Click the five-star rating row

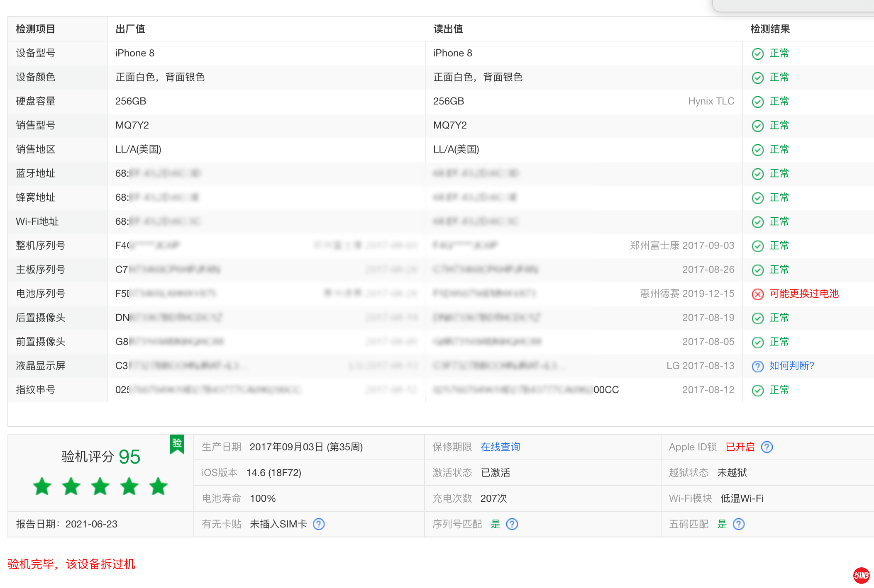coord(100,486)
